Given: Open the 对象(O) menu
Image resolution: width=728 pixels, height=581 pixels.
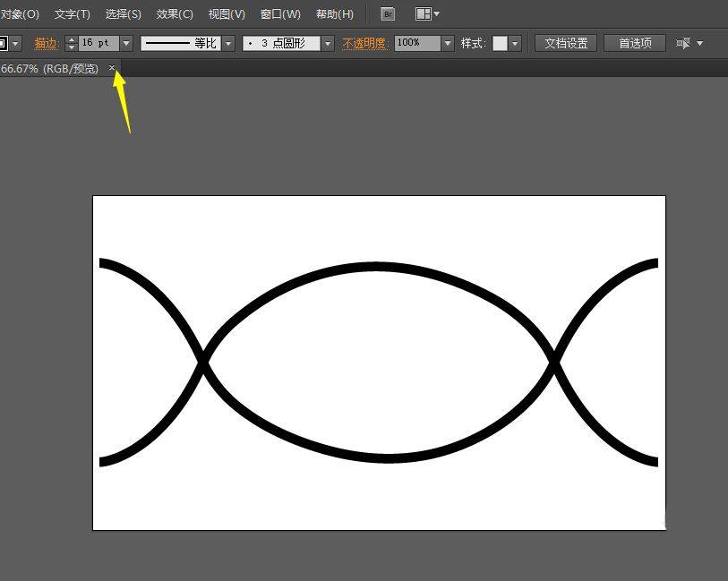Looking at the screenshot, I should (x=20, y=14).
